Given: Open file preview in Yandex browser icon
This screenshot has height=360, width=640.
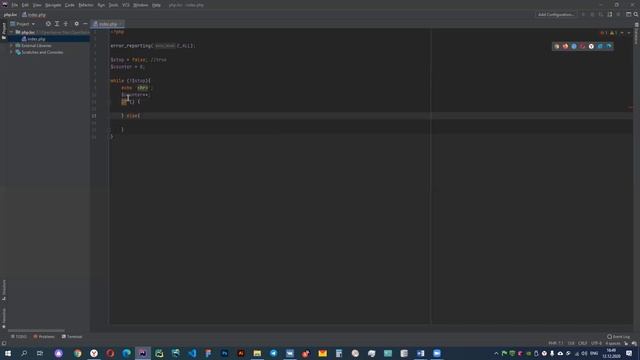Looking at the screenshot, I should pos(591,46).
